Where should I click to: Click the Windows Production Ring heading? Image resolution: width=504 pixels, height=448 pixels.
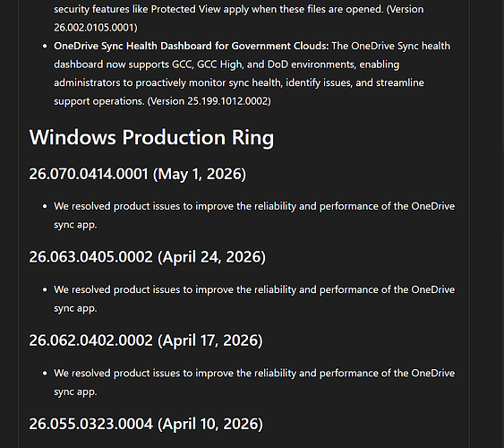[151, 137]
